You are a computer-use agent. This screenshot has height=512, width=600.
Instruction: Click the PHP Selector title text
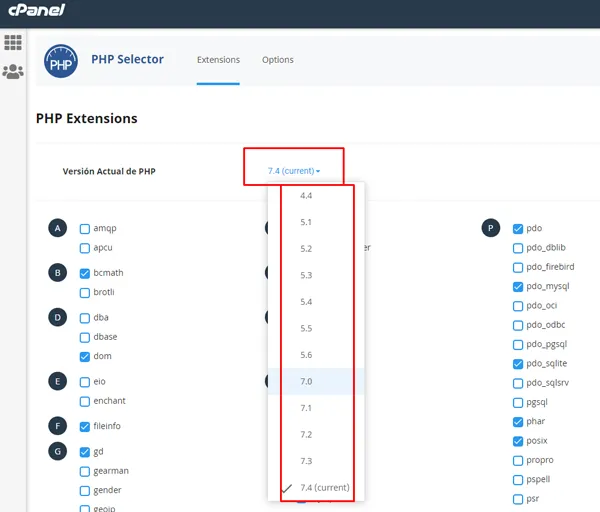pyautogui.click(x=127, y=59)
